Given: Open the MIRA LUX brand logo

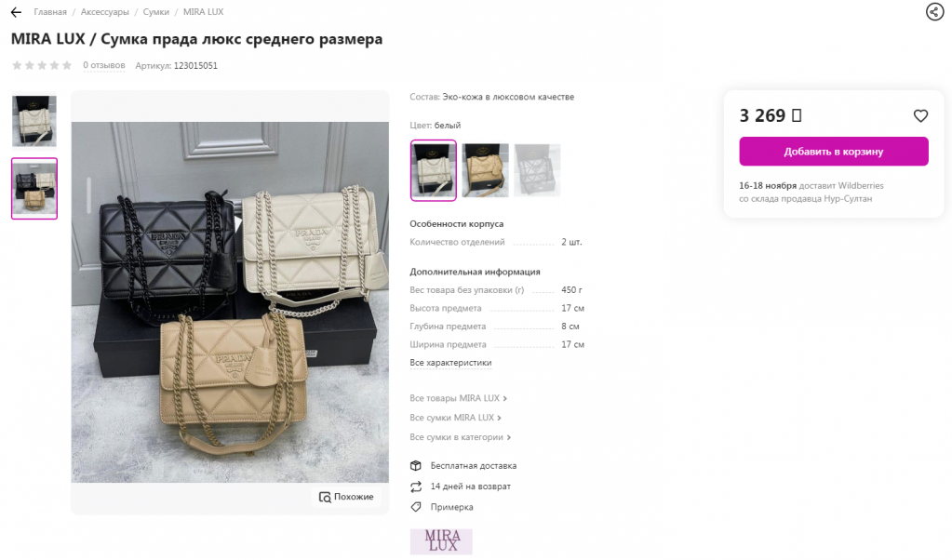Looking at the screenshot, I should coord(441,541).
